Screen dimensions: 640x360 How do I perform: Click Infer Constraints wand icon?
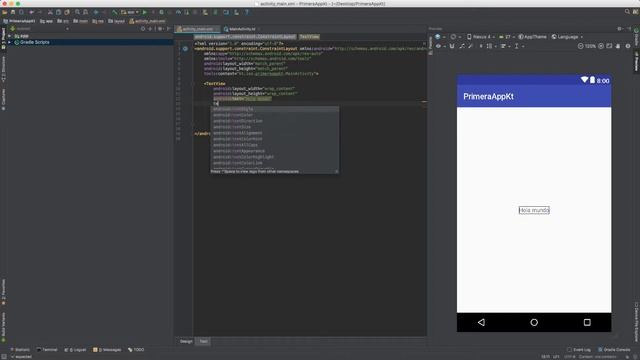pos(471,46)
